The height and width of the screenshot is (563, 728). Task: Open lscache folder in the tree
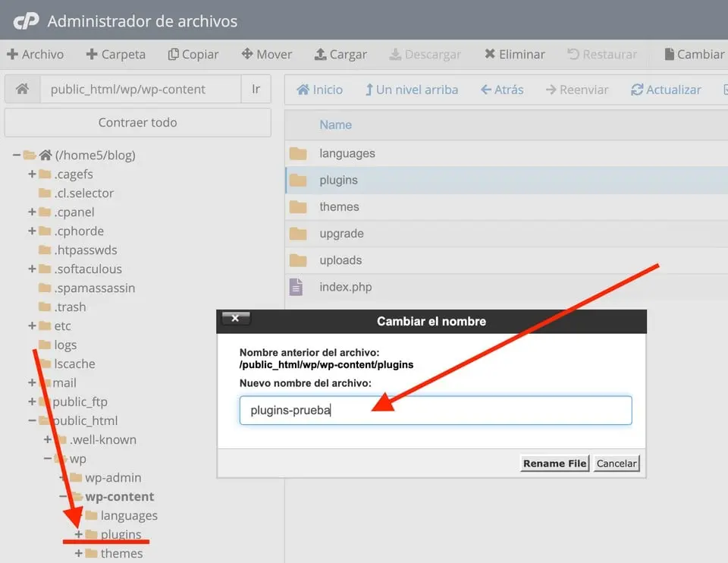[x=74, y=363]
